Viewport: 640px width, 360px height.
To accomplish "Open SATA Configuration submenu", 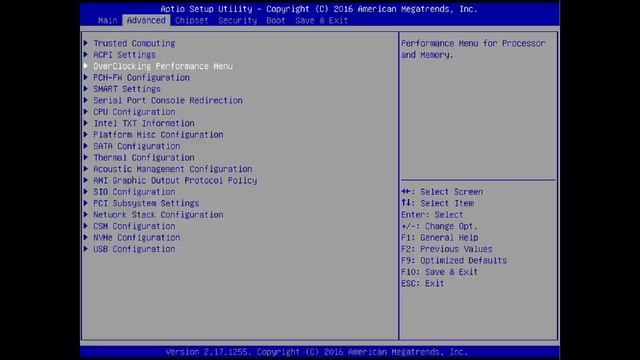I will tap(137, 146).
